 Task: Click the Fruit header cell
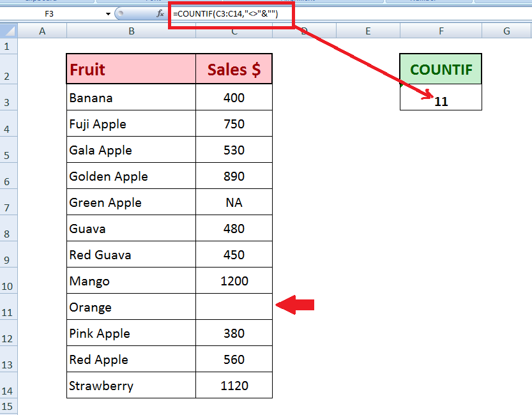tap(131, 69)
